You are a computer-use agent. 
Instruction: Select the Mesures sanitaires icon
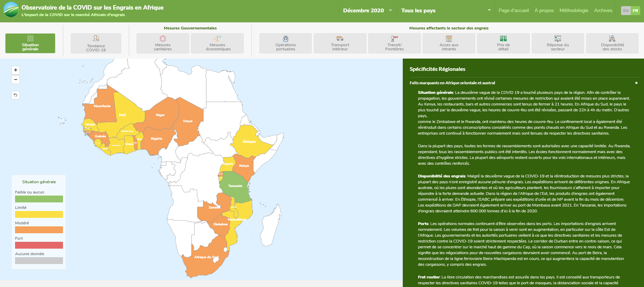163,43
